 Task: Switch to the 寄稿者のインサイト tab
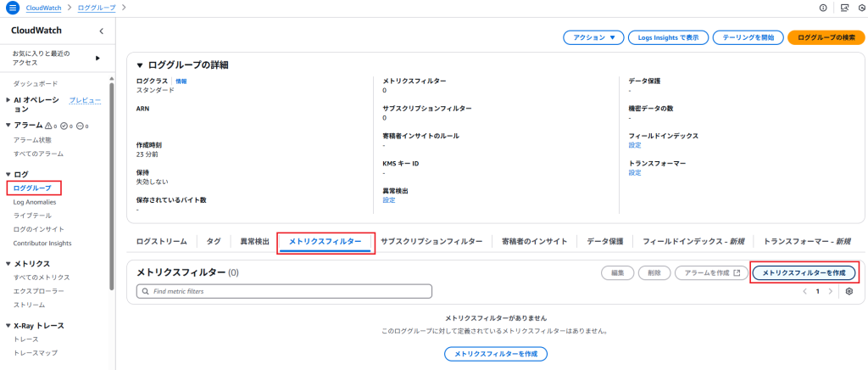[x=534, y=242]
